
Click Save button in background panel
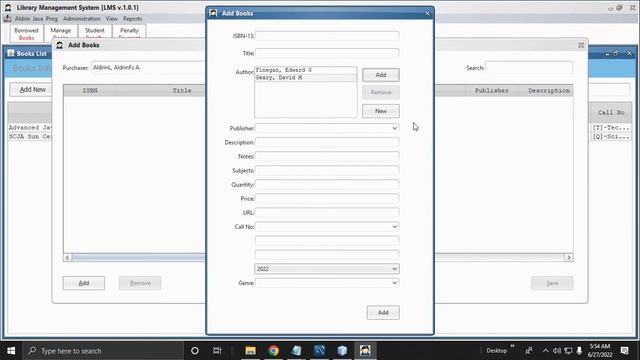[552, 283]
